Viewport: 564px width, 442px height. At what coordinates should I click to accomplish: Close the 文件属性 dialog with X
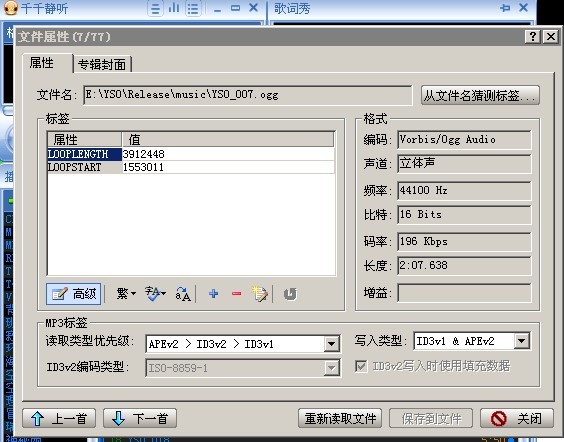click(x=551, y=36)
